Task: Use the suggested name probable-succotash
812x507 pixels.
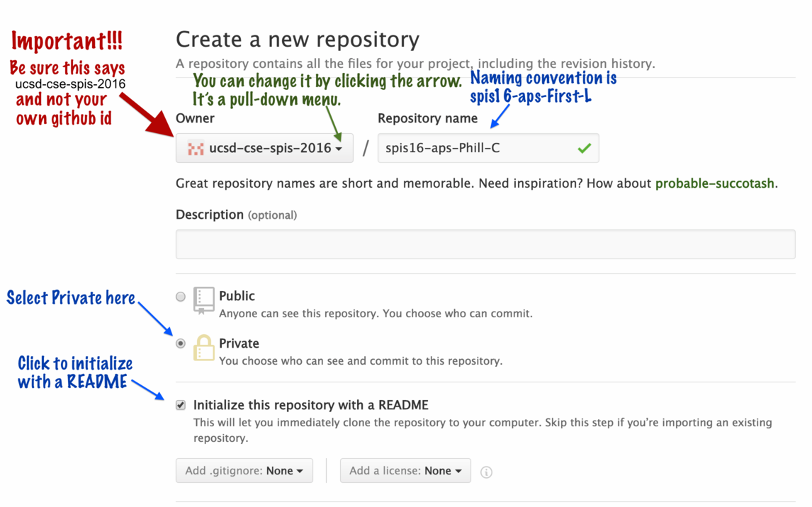Action: (x=715, y=183)
